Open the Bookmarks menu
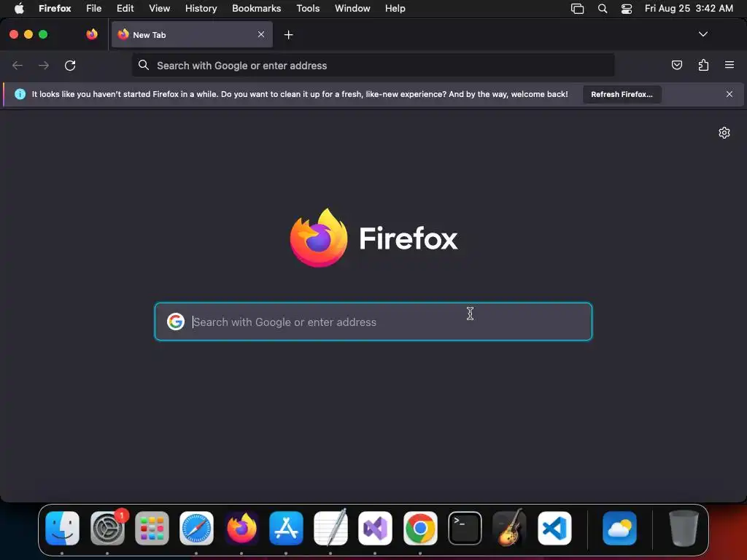The width and height of the screenshot is (747, 560). coord(256,9)
